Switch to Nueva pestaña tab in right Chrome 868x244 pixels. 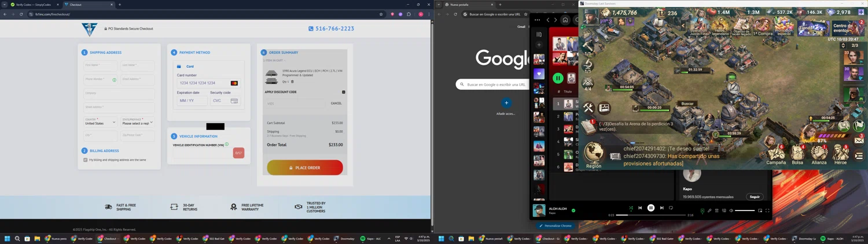pos(469,5)
